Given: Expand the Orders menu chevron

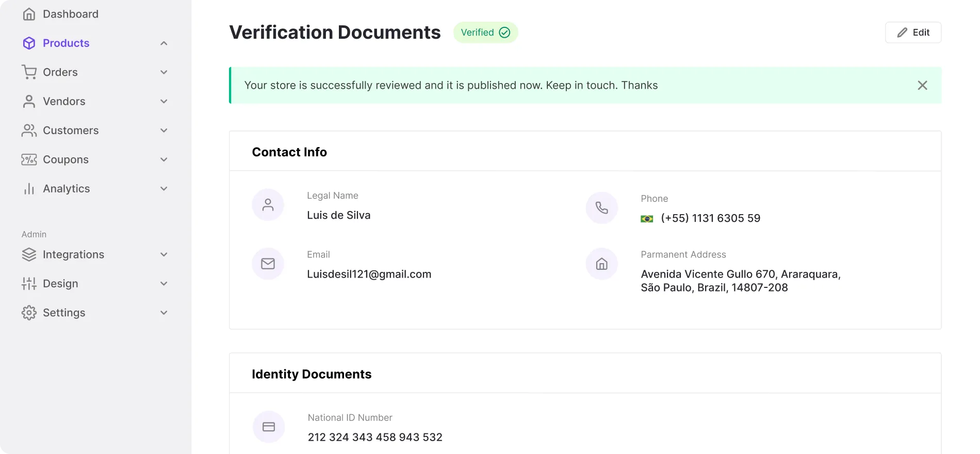Looking at the screenshot, I should pyautogui.click(x=164, y=72).
